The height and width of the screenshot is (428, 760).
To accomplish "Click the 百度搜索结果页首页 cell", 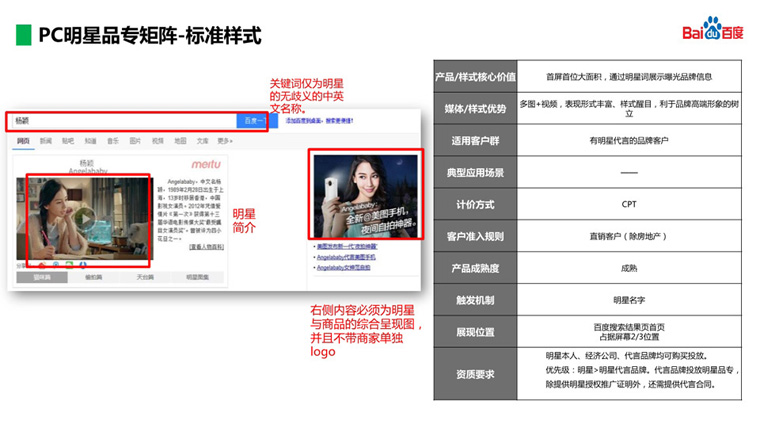I will pyautogui.click(x=629, y=332).
